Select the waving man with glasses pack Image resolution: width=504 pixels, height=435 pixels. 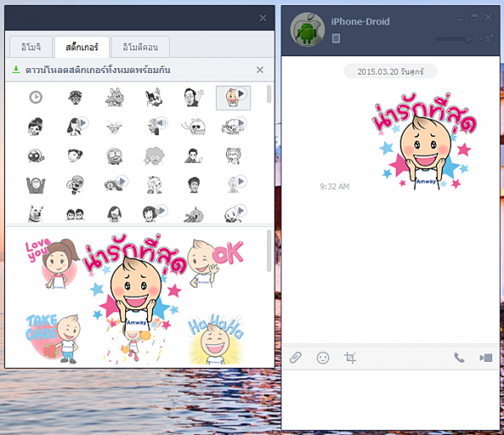[x=193, y=97]
